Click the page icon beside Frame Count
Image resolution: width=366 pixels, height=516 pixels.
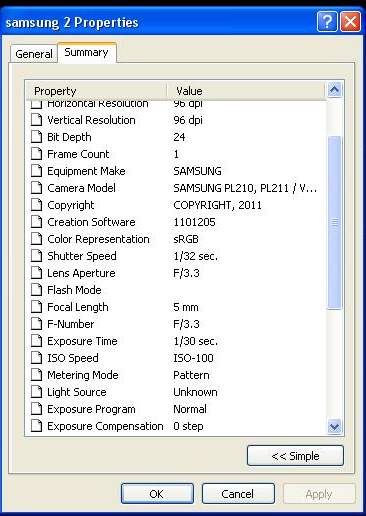point(37,154)
